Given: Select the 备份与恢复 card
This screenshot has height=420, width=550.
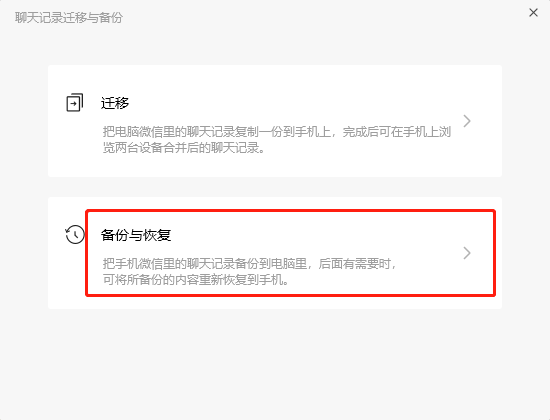Looking at the screenshot, I should click(x=275, y=253).
